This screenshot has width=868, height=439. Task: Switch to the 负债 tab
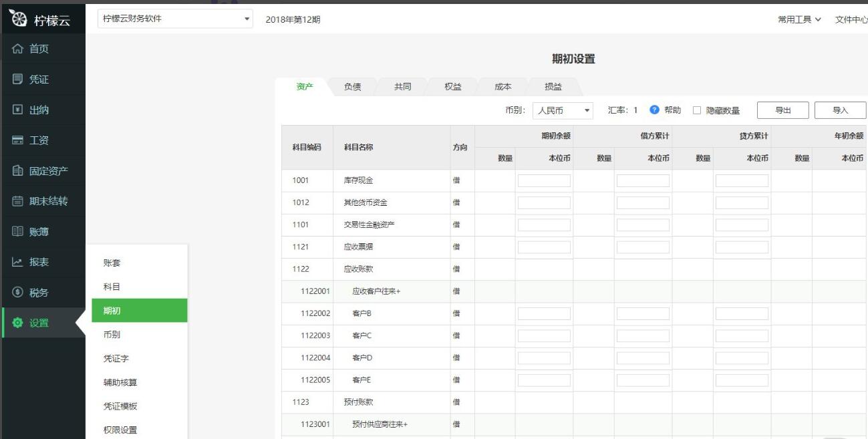coord(353,87)
